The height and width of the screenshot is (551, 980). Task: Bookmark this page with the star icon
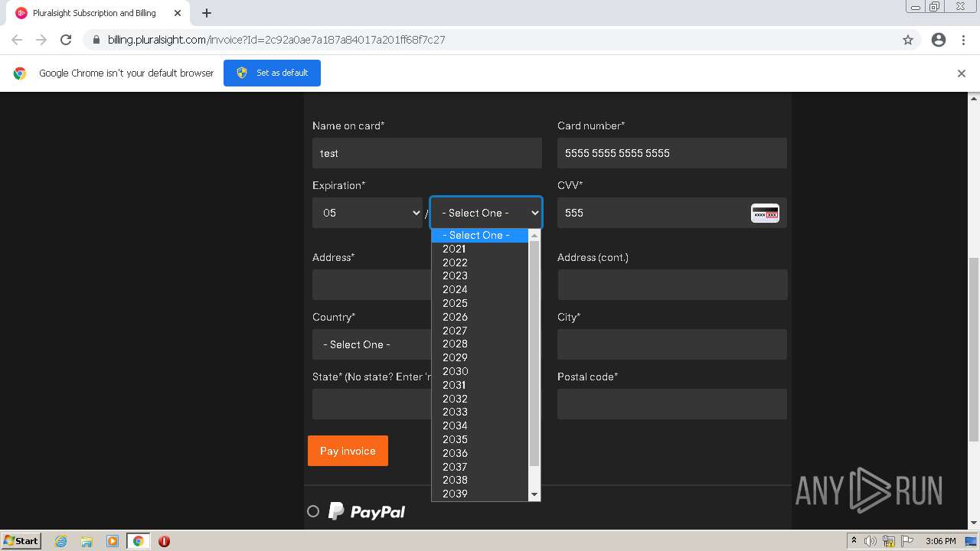908,40
